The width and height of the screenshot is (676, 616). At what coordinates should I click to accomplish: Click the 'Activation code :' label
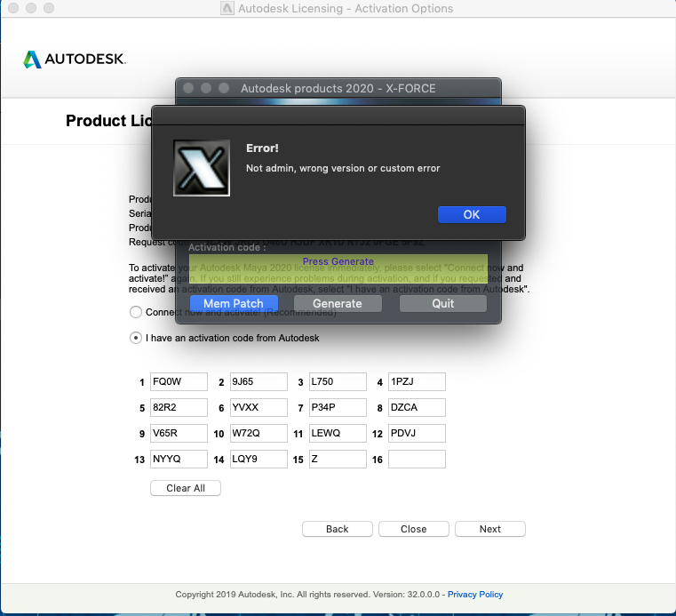point(227,248)
